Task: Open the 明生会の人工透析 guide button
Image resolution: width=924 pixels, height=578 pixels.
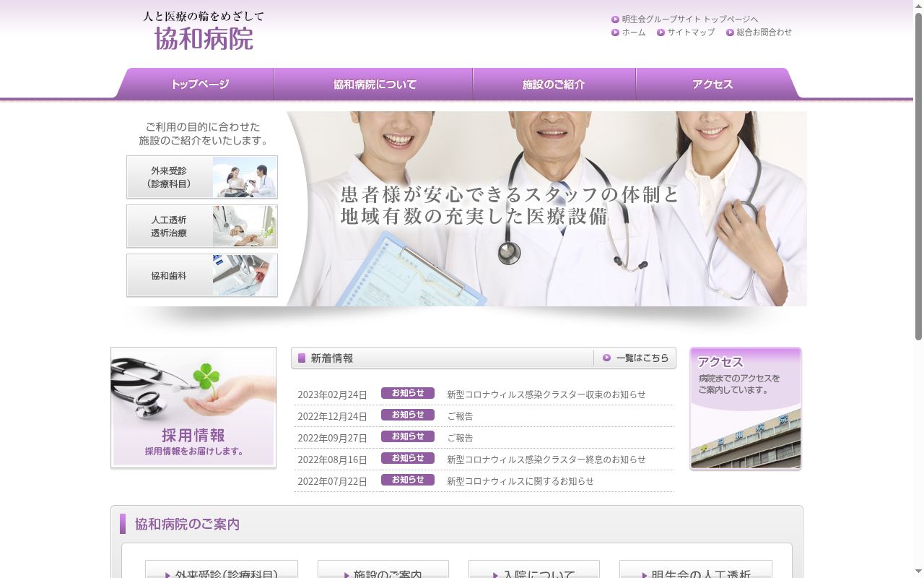Action: (696, 569)
